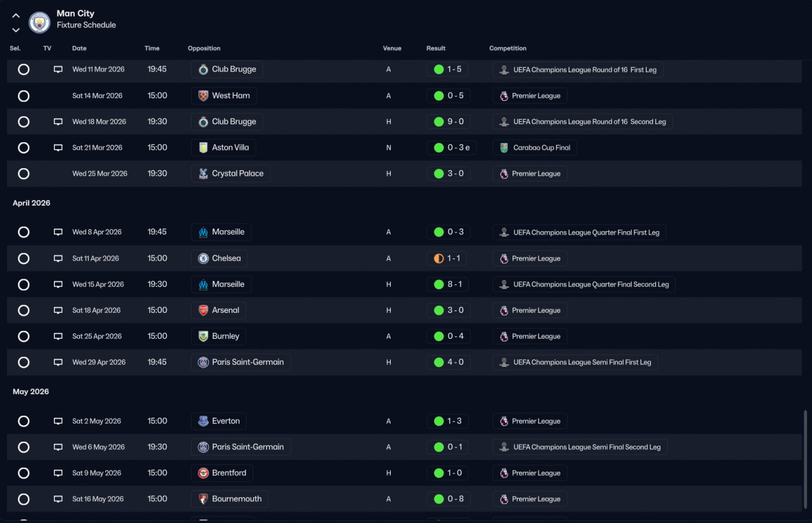The image size is (812, 523).
Task: Sort by the Competition column header
Action: tap(507, 48)
